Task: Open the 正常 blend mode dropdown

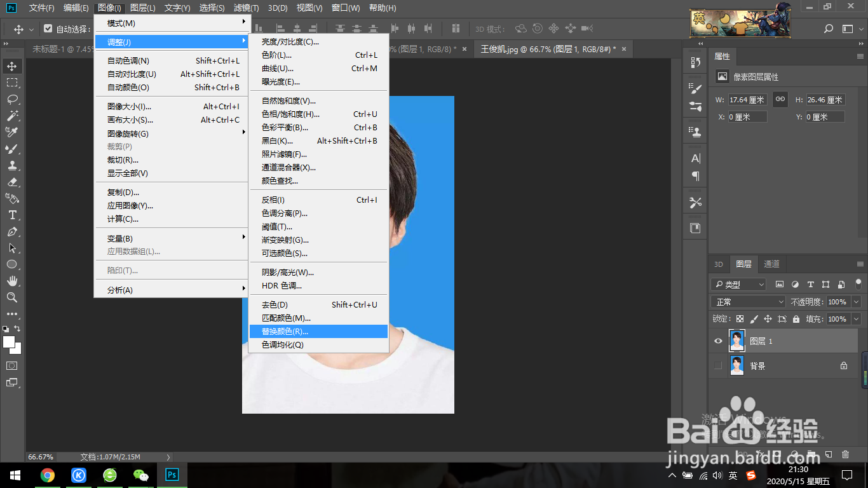Action: coord(748,302)
